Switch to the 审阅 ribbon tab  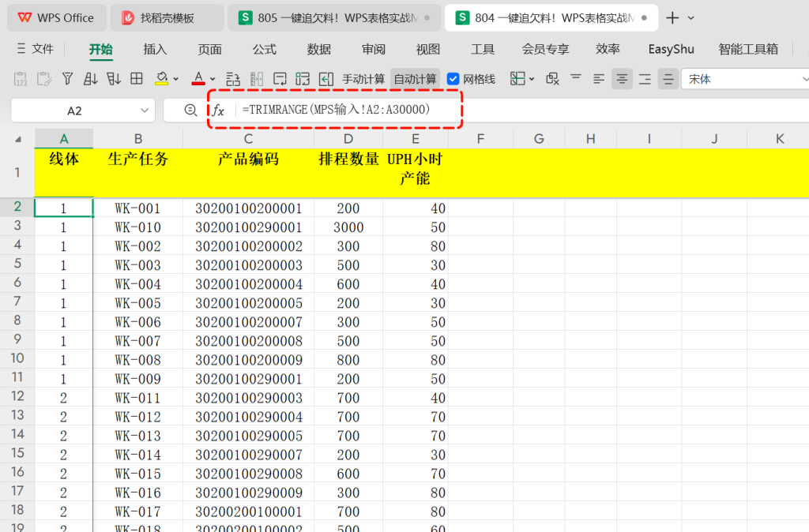(x=374, y=49)
